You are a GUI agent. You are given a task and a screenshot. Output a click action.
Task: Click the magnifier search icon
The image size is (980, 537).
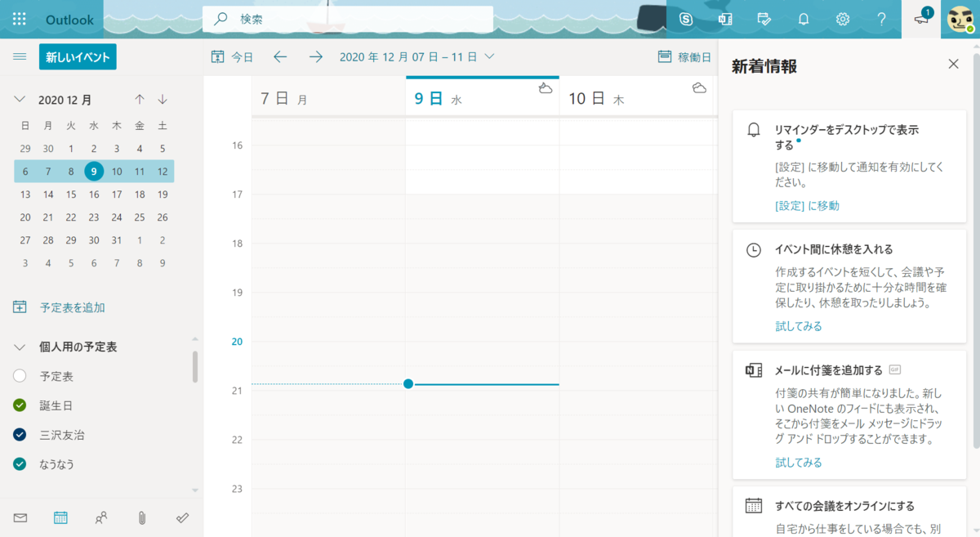click(220, 19)
